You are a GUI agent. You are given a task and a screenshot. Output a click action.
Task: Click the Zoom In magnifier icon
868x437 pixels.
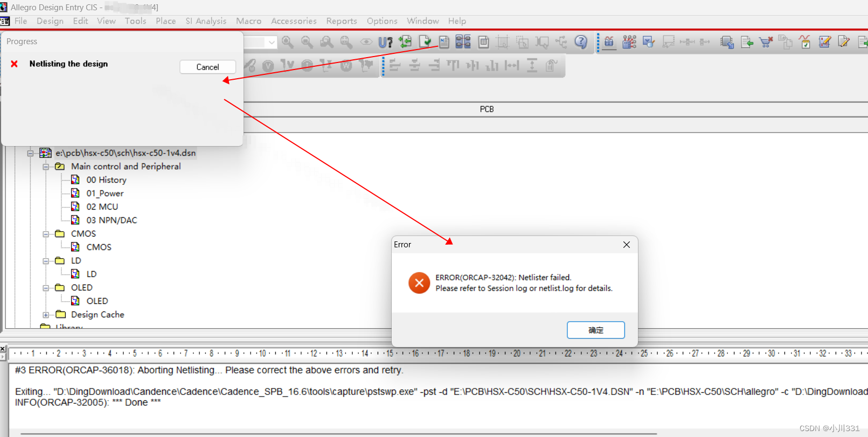pyautogui.click(x=287, y=42)
